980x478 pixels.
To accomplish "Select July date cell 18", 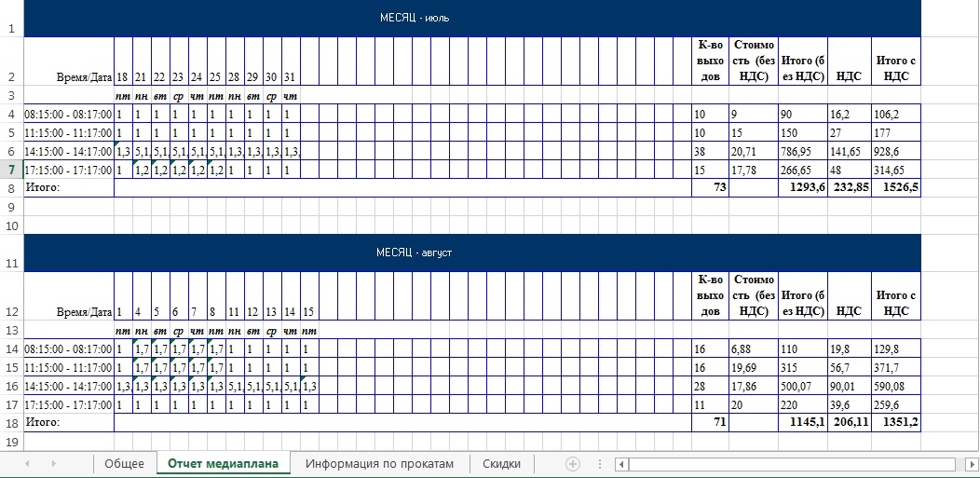I will [x=123, y=61].
